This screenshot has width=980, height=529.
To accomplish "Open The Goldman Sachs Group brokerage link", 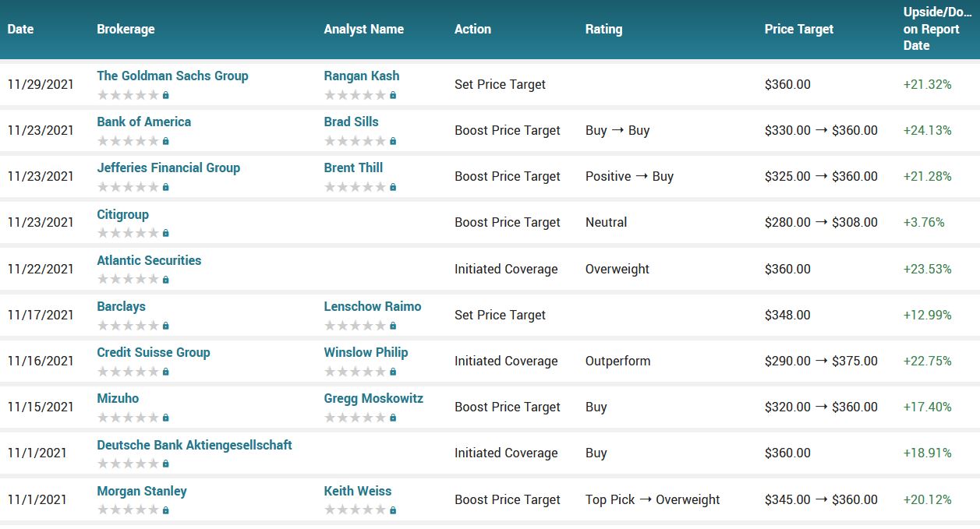I will pos(172,76).
